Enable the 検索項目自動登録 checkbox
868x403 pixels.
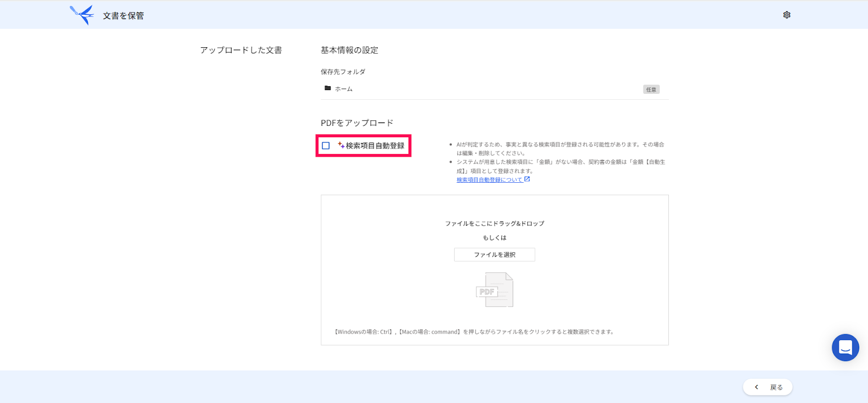(x=325, y=145)
